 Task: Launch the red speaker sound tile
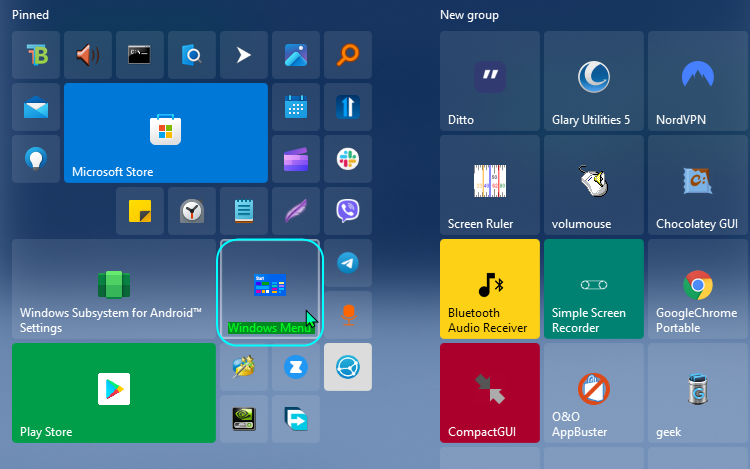88,55
